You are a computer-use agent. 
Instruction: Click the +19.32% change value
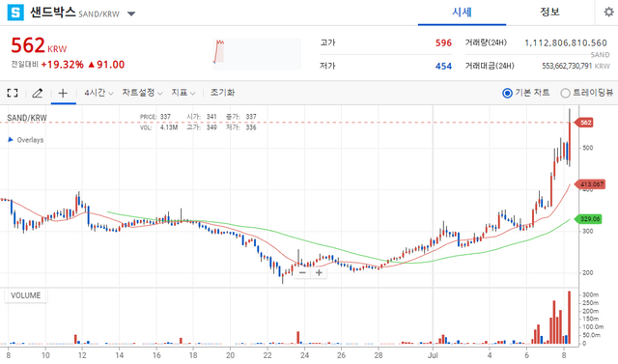click(62, 65)
